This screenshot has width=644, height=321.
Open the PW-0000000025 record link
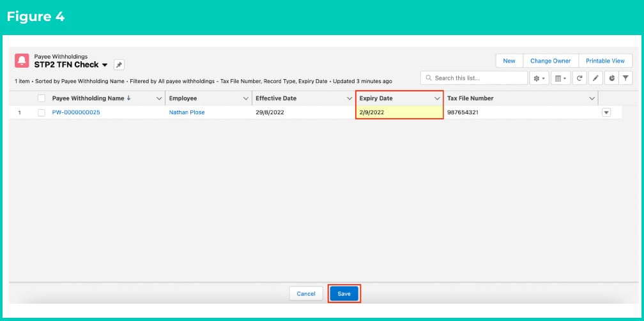pos(76,112)
